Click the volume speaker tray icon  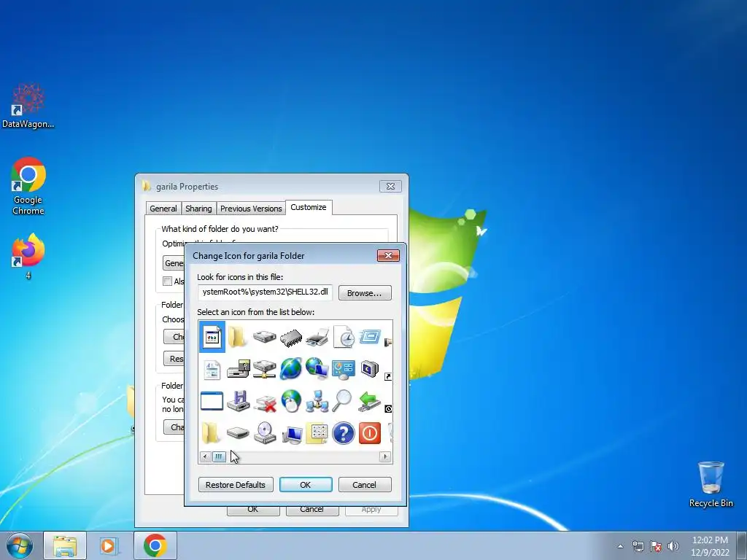click(673, 546)
